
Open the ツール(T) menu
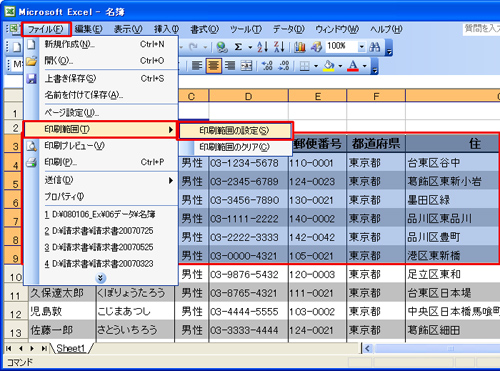[246, 29]
